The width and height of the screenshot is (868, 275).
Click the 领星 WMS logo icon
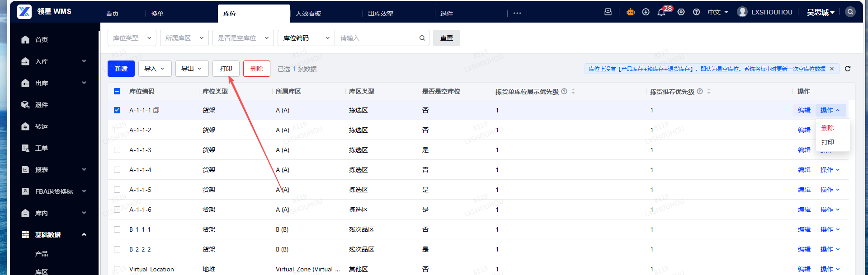click(x=24, y=12)
